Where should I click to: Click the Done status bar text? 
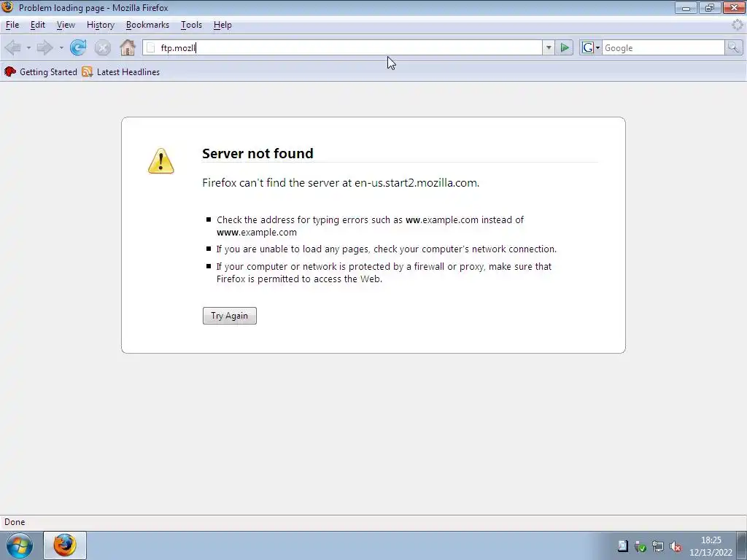[x=15, y=522]
